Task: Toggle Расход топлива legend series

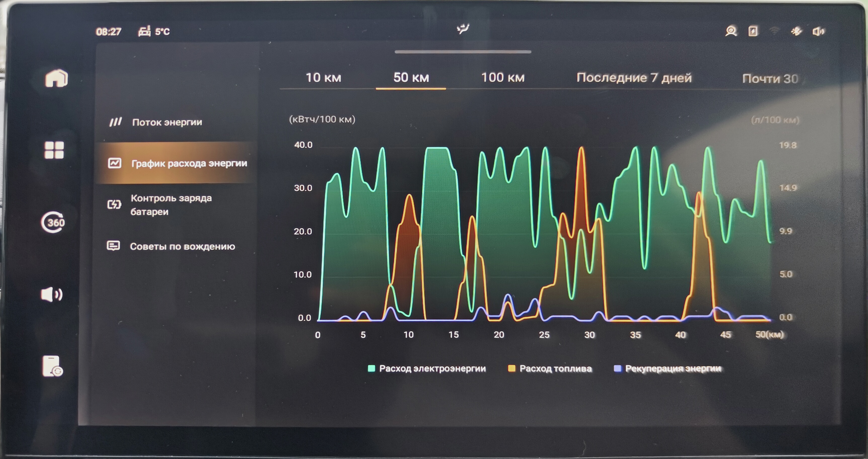Action: click(x=550, y=368)
